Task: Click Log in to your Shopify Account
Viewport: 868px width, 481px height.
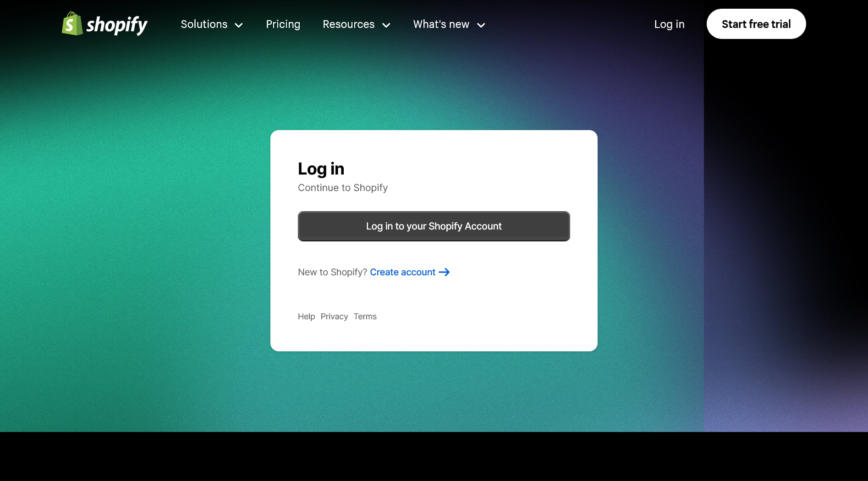Action: (x=434, y=226)
